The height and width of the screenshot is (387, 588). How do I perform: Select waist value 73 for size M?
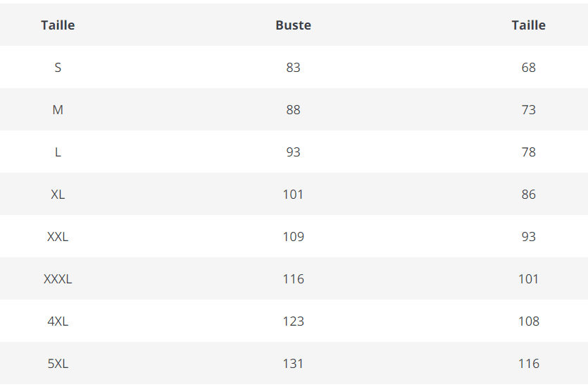click(528, 110)
